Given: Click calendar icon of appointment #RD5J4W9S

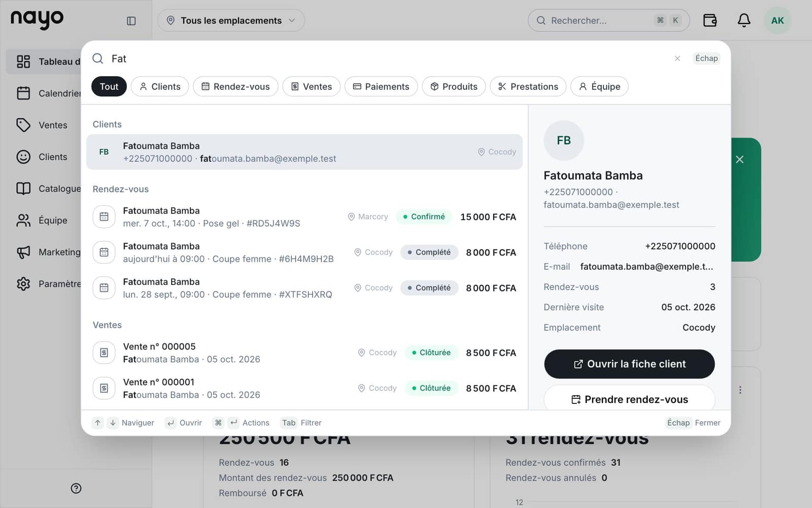Looking at the screenshot, I should [104, 217].
